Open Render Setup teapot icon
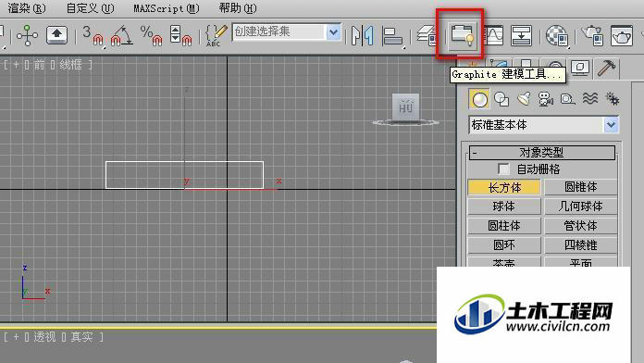 pos(592,35)
